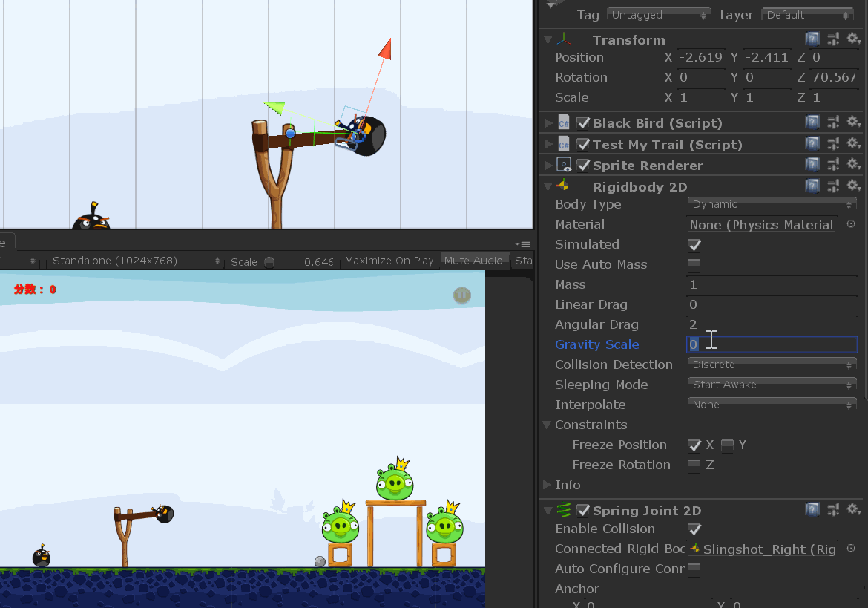Open Spring Joint 2D help icon

point(812,510)
